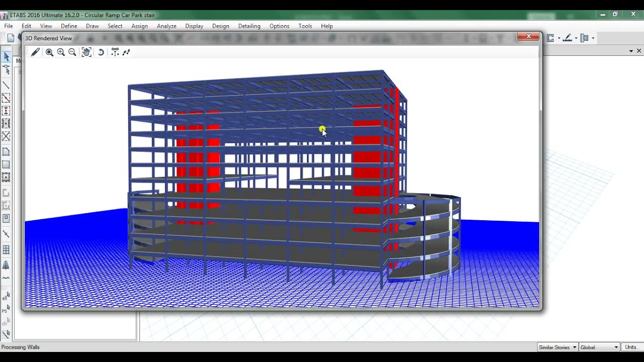The height and width of the screenshot is (362, 644).
Task: Click the draw grids icon
Action: (x=6, y=249)
